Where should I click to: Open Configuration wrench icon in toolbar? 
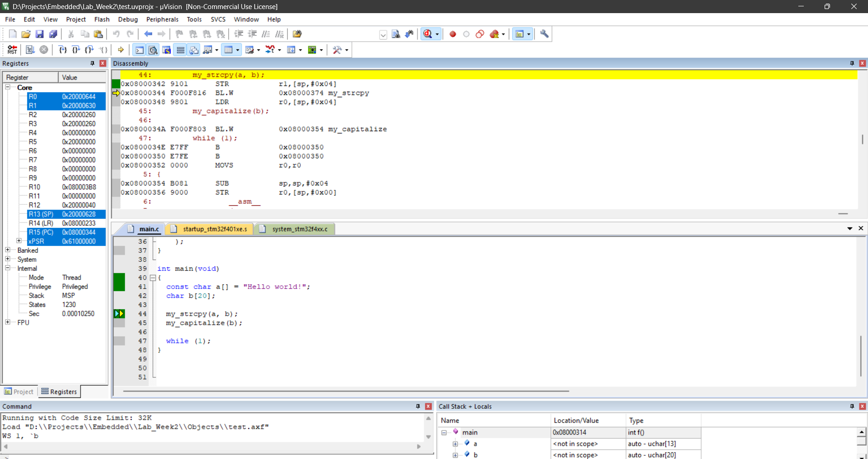pos(544,34)
